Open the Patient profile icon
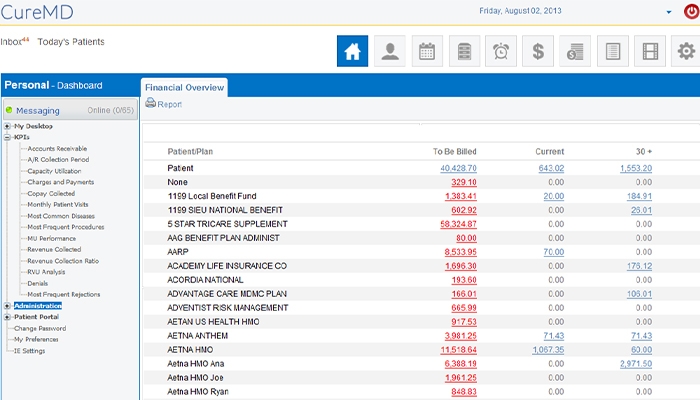The width and height of the screenshot is (700, 400). pyautogui.click(x=390, y=51)
